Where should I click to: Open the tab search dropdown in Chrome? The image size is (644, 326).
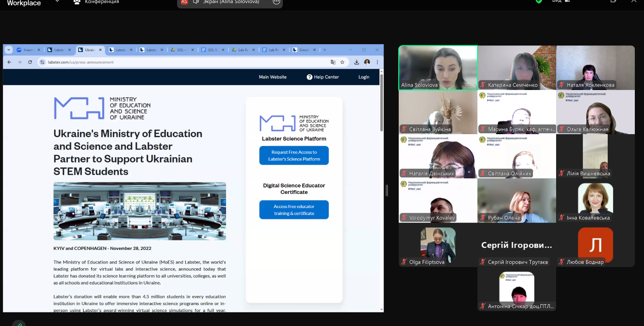tap(9, 50)
